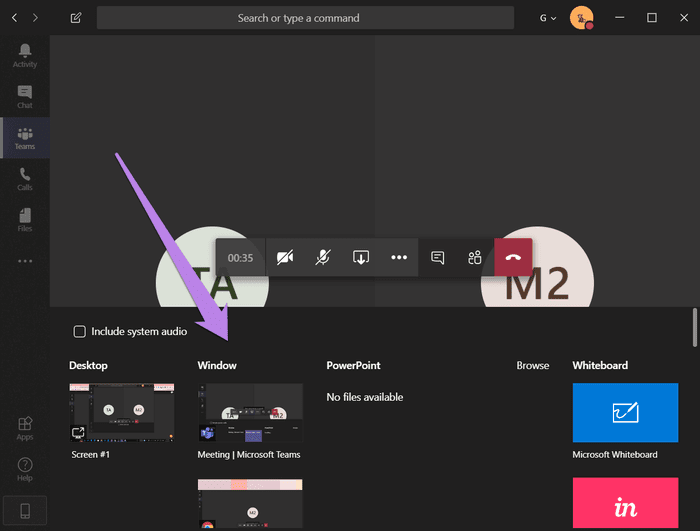Close the share tray button

tap(361, 258)
